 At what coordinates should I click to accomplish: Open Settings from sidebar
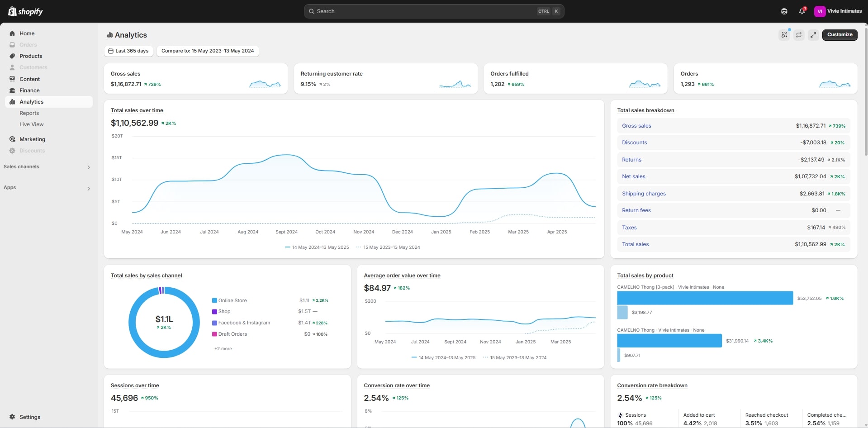coord(30,417)
